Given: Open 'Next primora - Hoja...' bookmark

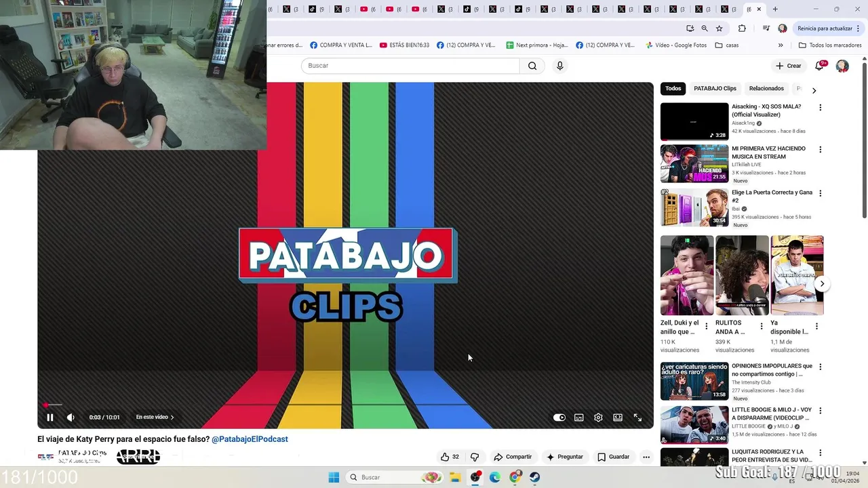Looking at the screenshot, I should pos(537,45).
